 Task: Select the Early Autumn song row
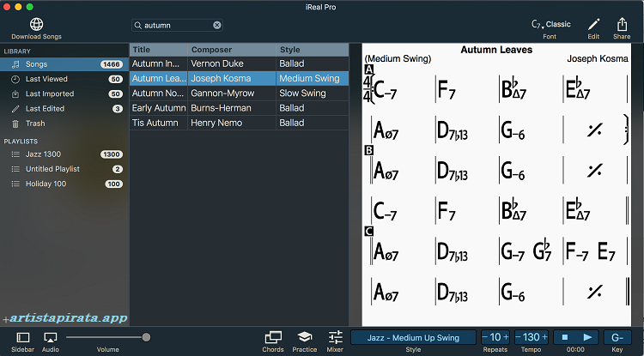point(239,108)
